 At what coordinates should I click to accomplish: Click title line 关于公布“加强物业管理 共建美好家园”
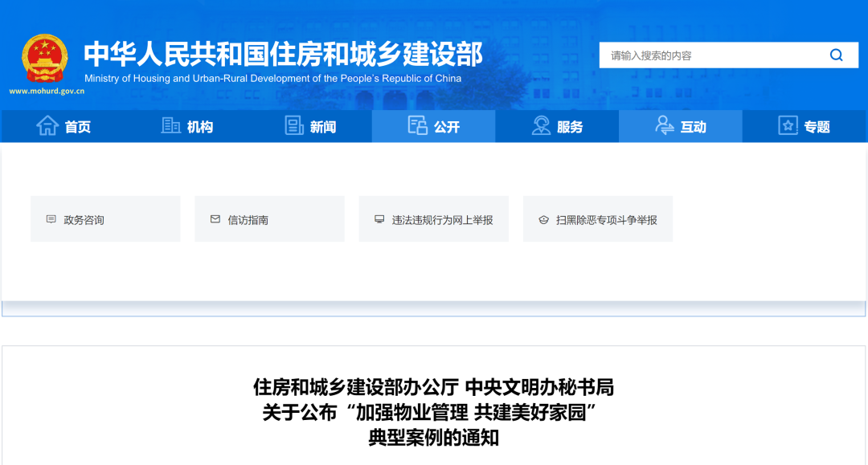(x=429, y=413)
